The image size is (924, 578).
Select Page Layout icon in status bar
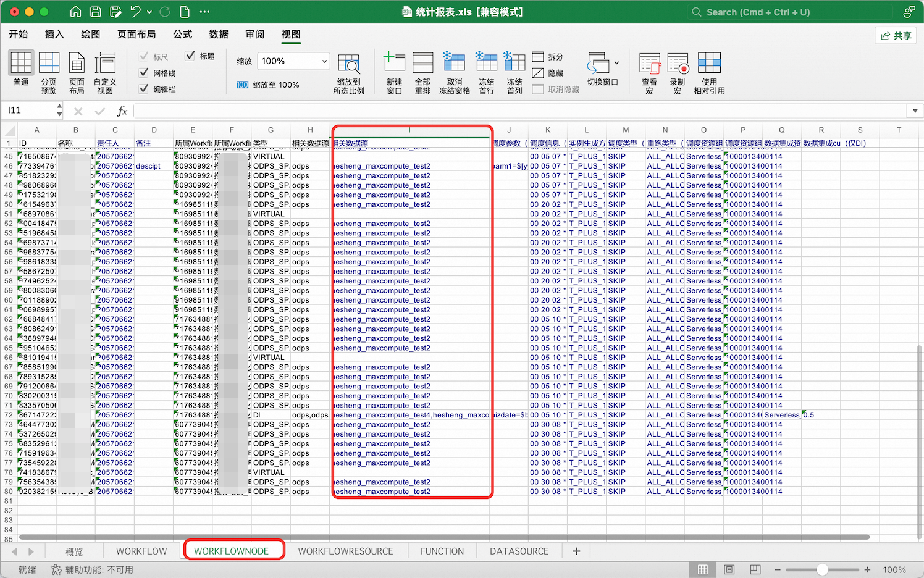729,569
